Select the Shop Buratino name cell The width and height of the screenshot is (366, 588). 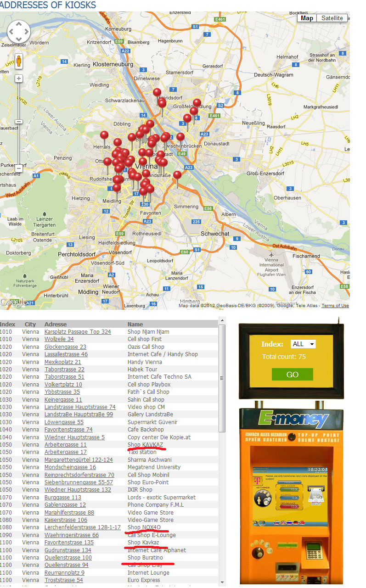click(145, 558)
